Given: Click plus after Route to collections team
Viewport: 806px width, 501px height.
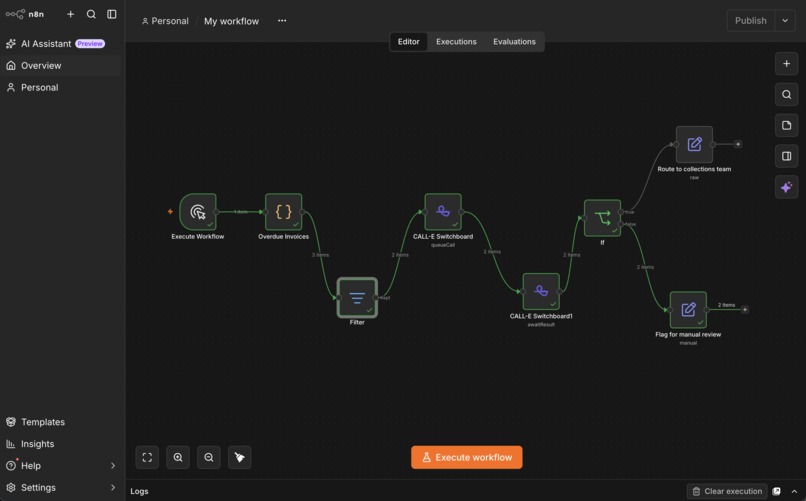Looking at the screenshot, I should [738, 144].
